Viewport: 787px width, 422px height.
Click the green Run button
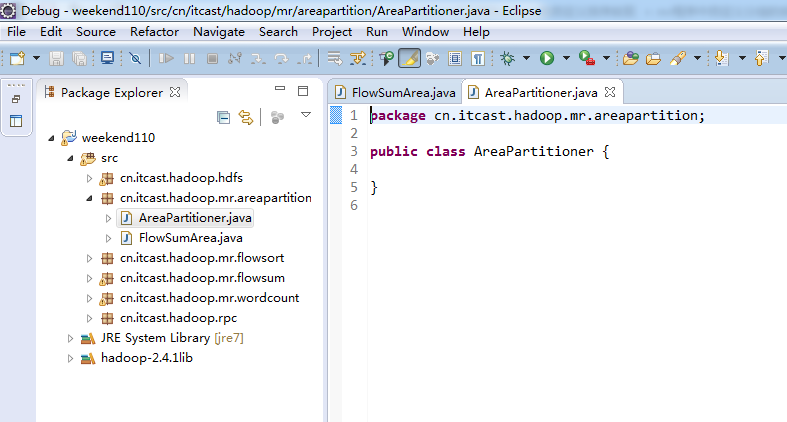tap(547, 58)
